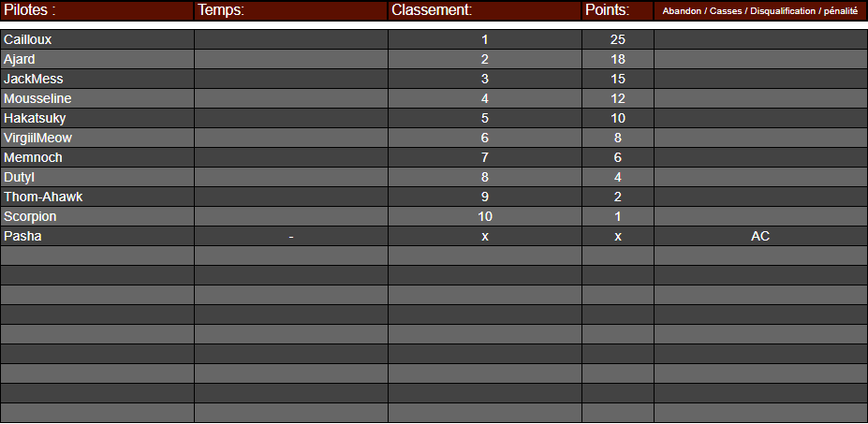Click the AC status cell for Pasha
Viewport: 868px width, 424px height.
click(x=760, y=236)
